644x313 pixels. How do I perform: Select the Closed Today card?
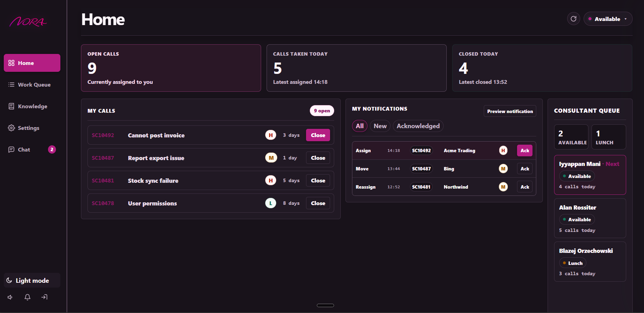[542, 68]
